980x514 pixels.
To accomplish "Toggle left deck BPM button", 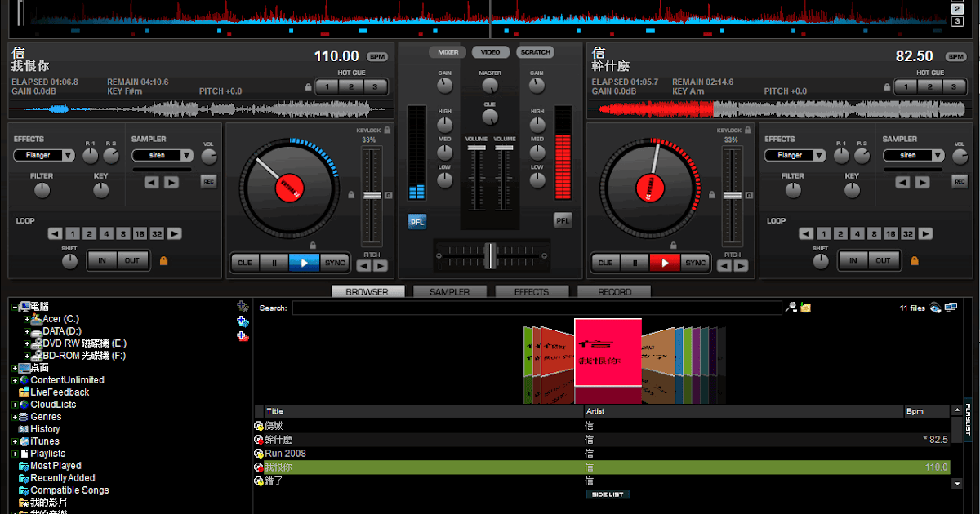I will tap(377, 56).
